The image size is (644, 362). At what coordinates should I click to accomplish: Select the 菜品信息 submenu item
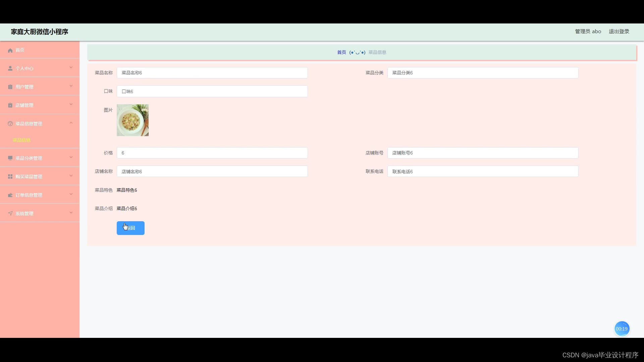[x=21, y=140]
